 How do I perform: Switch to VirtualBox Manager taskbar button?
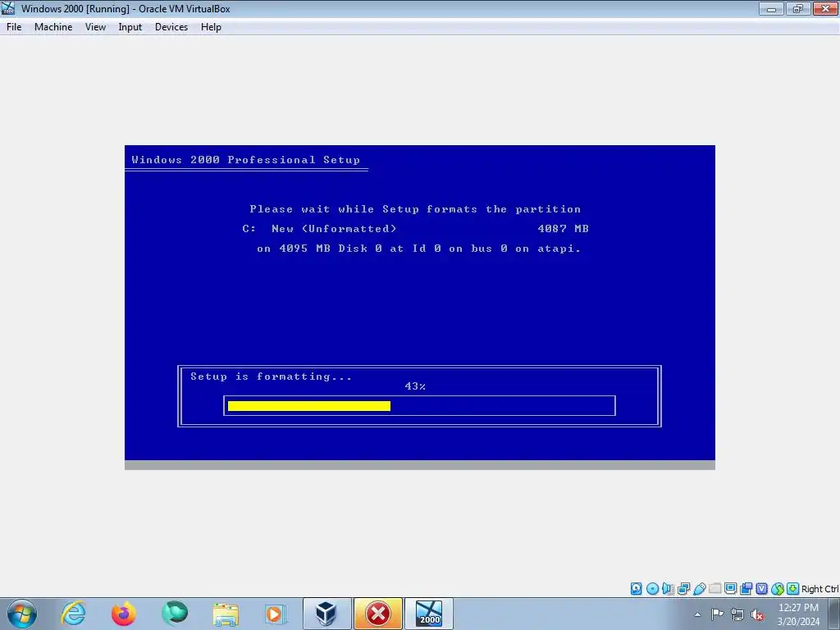pyautogui.click(x=326, y=614)
